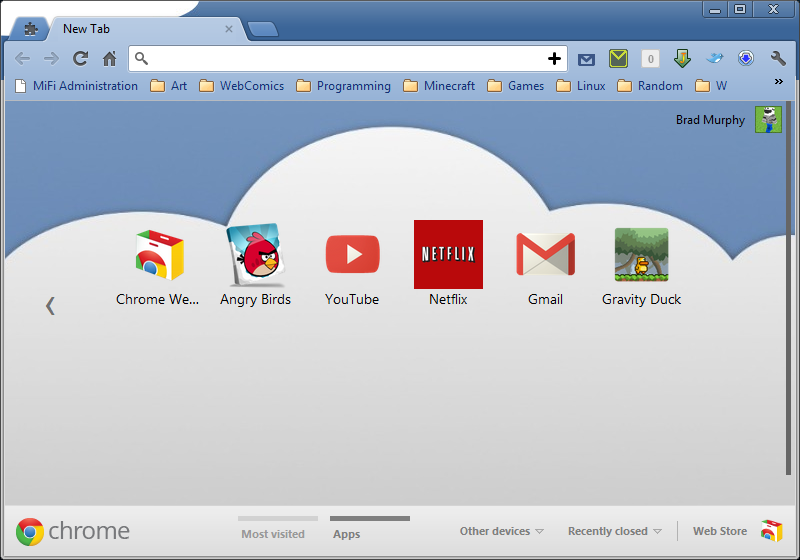Image resolution: width=800 pixels, height=560 pixels.
Task: Open a new tab with the tab button
Action: coord(263,29)
